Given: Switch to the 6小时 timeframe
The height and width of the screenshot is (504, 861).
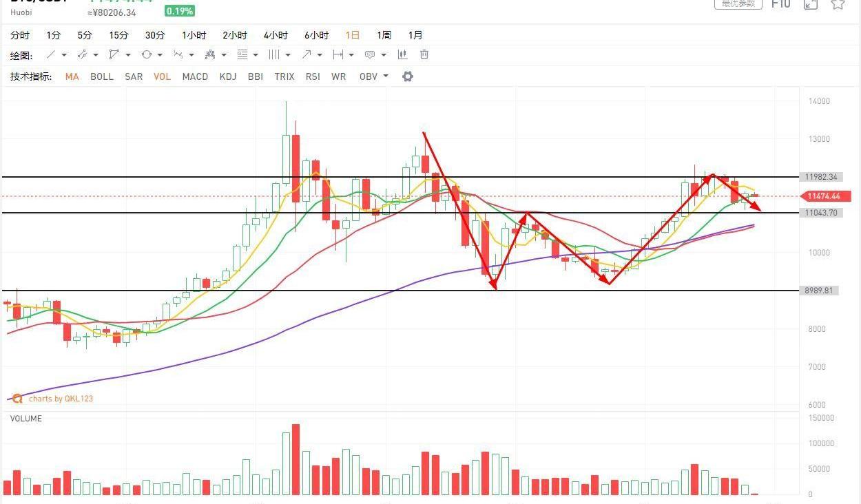Looking at the screenshot, I should pos(316,35).
